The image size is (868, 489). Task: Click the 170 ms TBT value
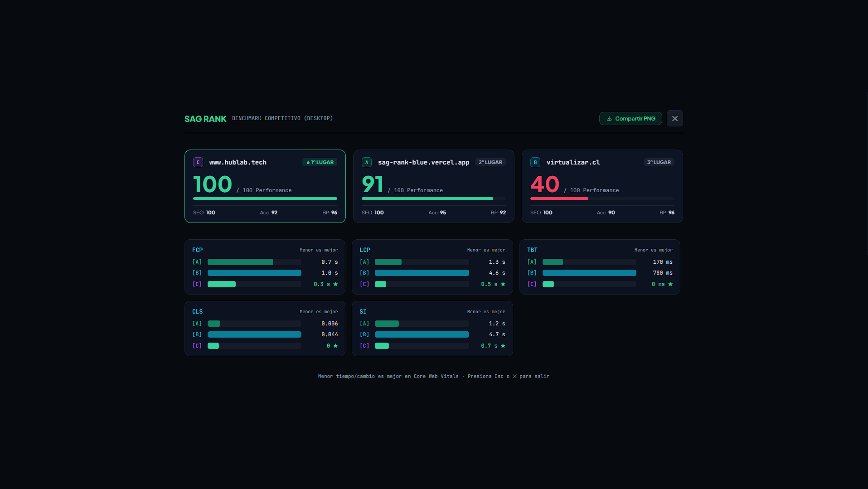pos(663,262)
